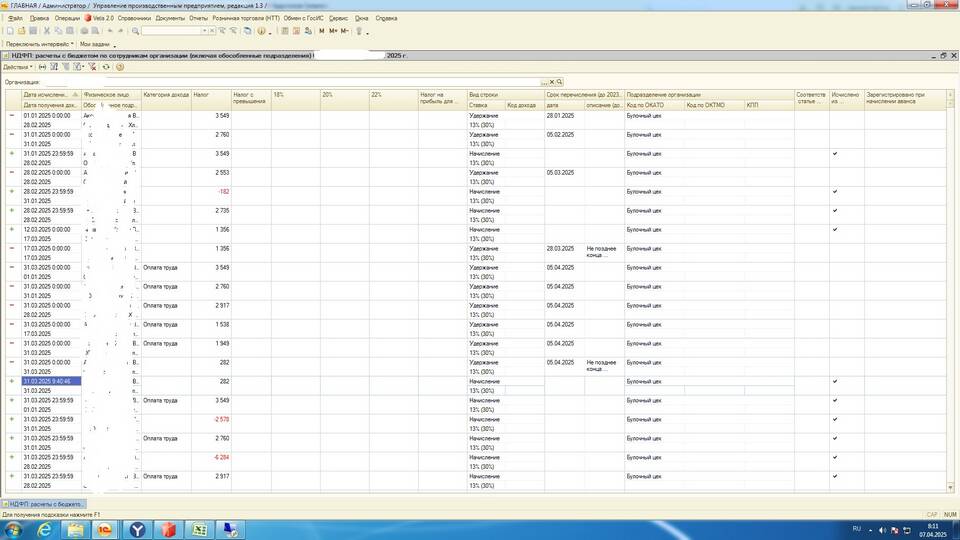Open the Vela 2.0 menu
The height and width of the screenshot is (540, 960).
click(x=99, y=18)
